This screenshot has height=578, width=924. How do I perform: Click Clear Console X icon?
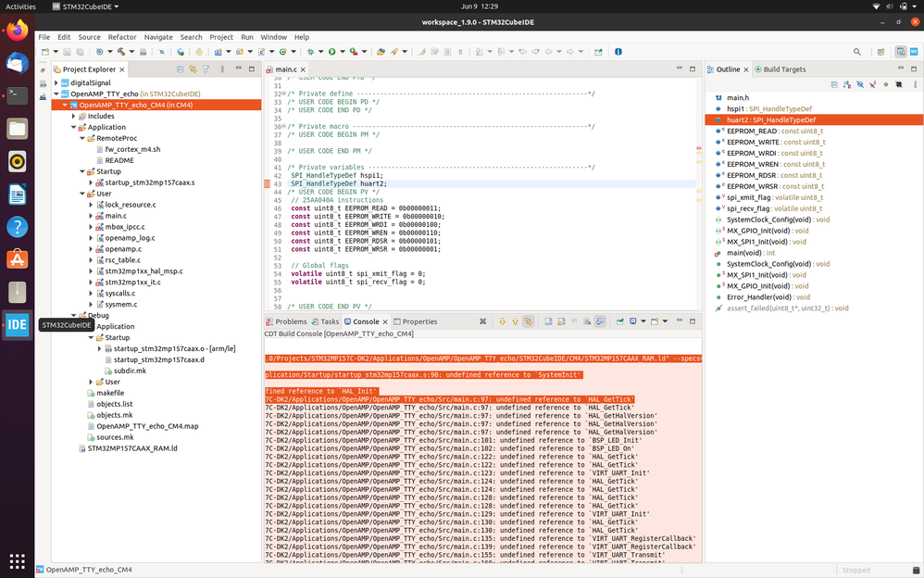[x=482, y=321]
